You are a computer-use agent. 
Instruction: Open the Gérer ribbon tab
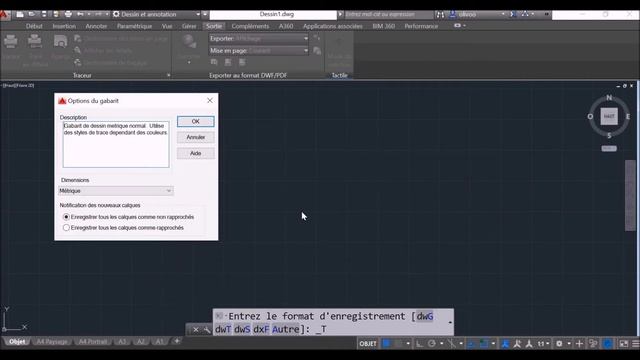coord(189,26)
